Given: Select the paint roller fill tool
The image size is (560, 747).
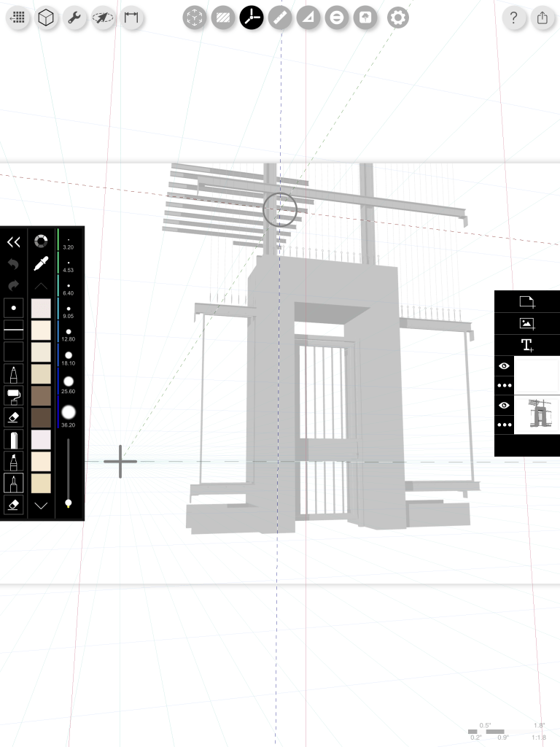Looking at the screenshot, I should coord(13,396).
